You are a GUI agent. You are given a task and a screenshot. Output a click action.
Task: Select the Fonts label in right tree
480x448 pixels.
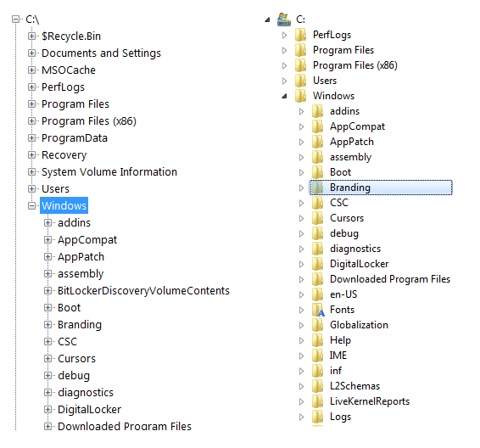coord(342,310)
